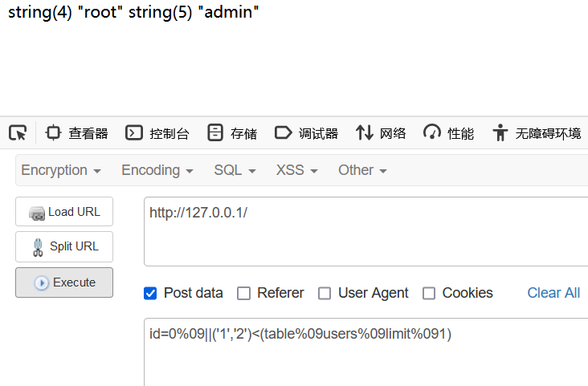Open the SQL dropdown menu

pyautogui.click(x=235, y=170)
